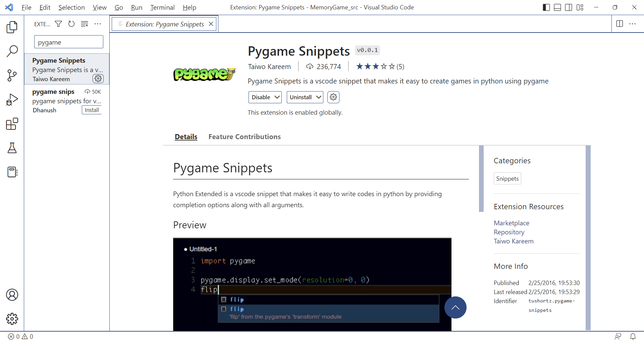Click the details readme scrollbar
Screen dimensions: 644x342
[481, 178]
